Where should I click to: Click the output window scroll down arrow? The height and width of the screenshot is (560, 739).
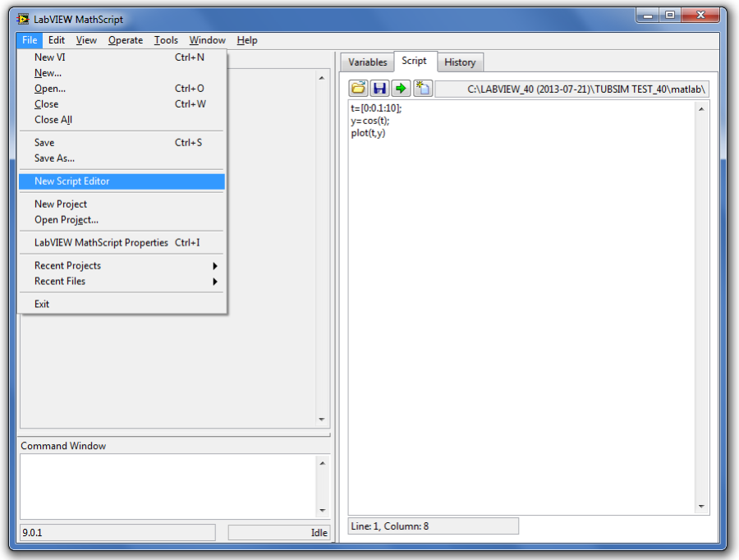coord(322,419)
